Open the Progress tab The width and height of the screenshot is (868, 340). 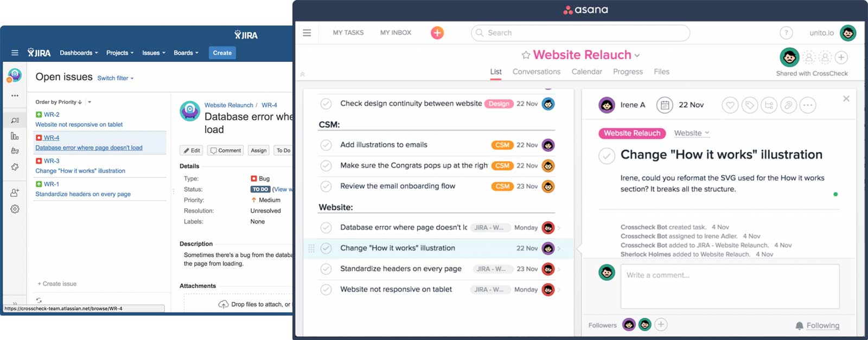(x=628, y=72)
